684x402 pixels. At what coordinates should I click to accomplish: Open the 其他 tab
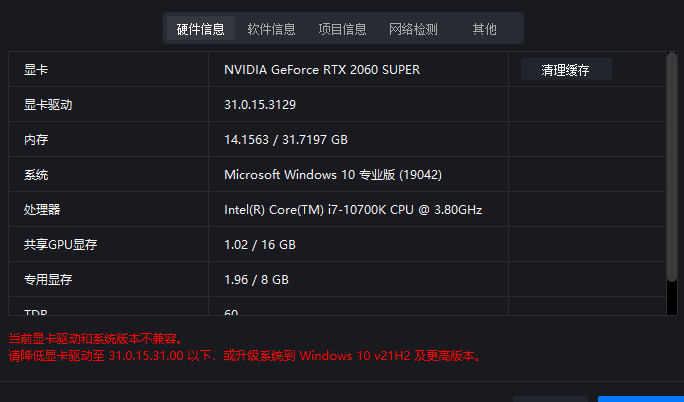tap(484, 29)
